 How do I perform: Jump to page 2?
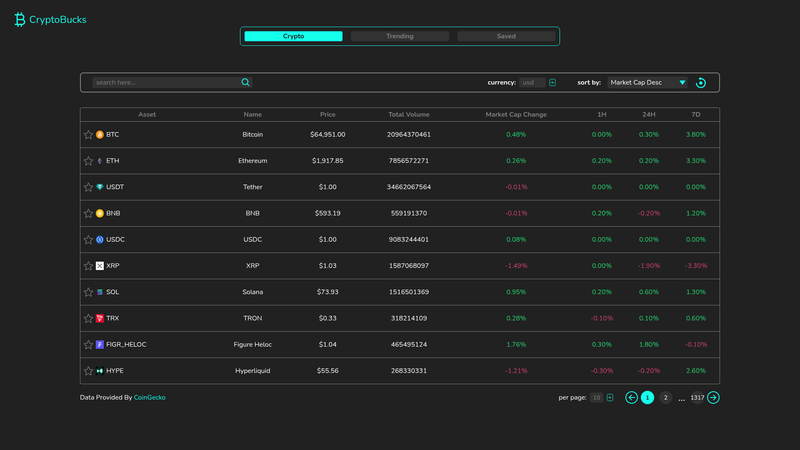[x=665, y=397]
